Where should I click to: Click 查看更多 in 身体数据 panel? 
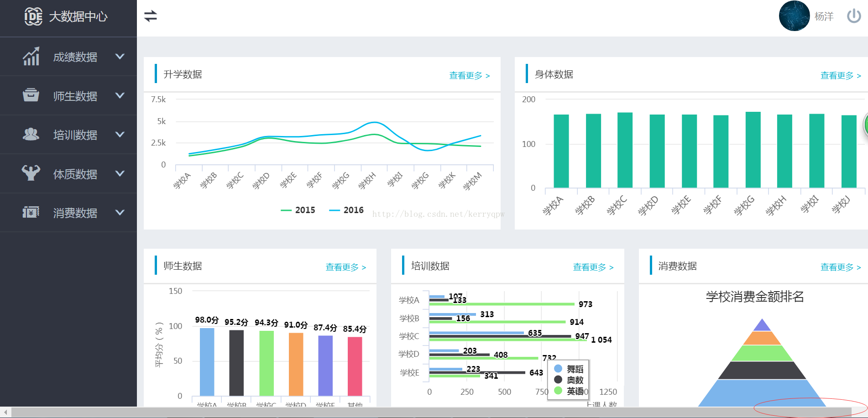[x=841, y=76]
